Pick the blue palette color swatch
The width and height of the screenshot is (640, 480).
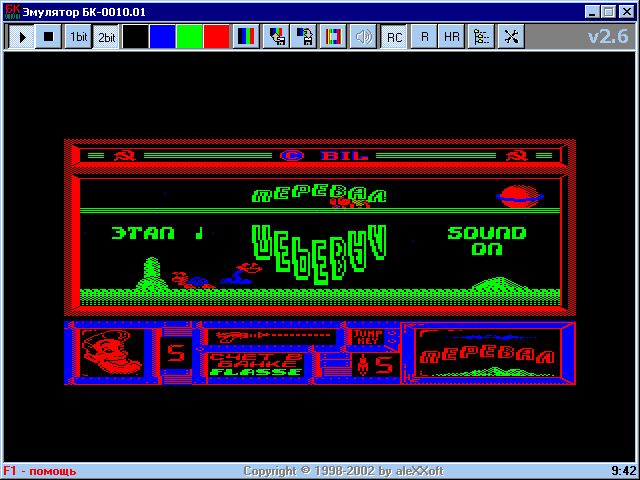point(162,37)
